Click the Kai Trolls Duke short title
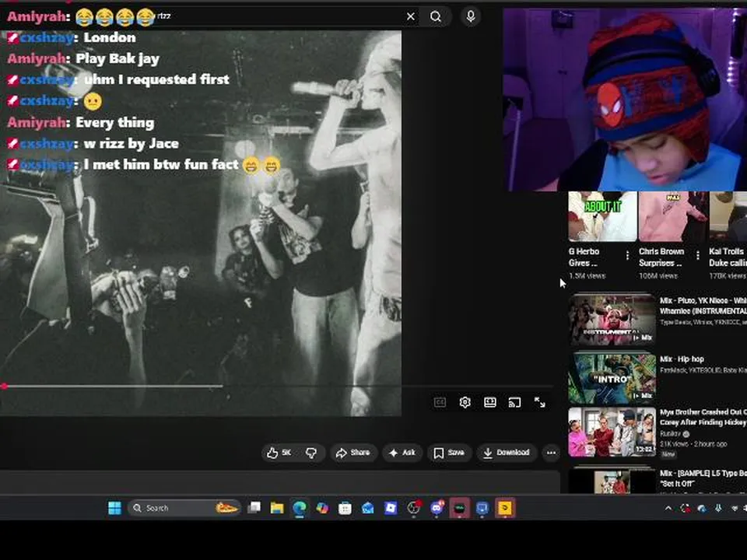 click(x=728, y=257)
